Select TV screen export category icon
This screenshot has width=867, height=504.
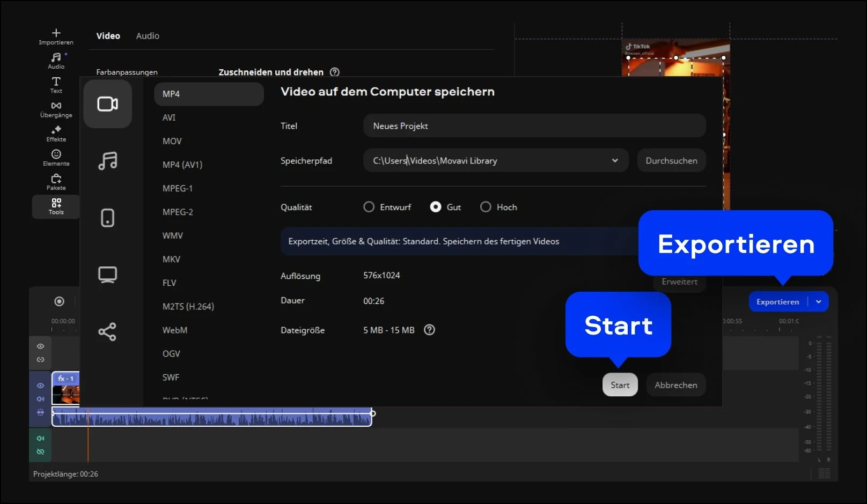coord(107,275)
